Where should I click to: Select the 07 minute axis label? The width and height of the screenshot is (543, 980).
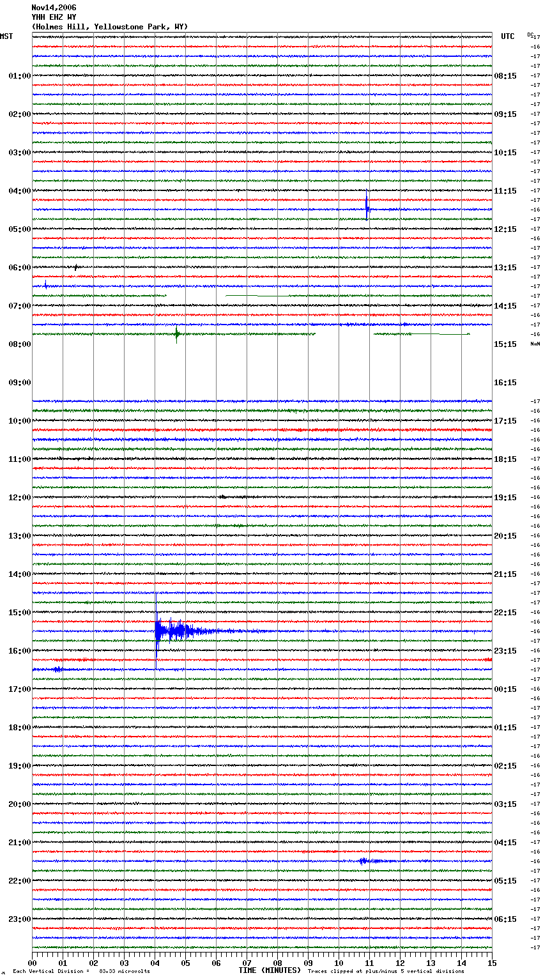[x=247, y=963]
